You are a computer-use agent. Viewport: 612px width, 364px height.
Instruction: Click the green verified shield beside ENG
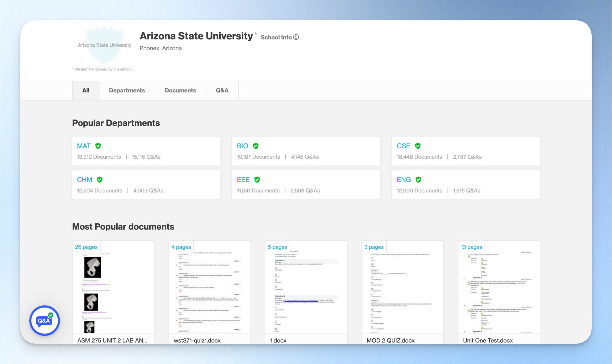click(x=418, y=180)
